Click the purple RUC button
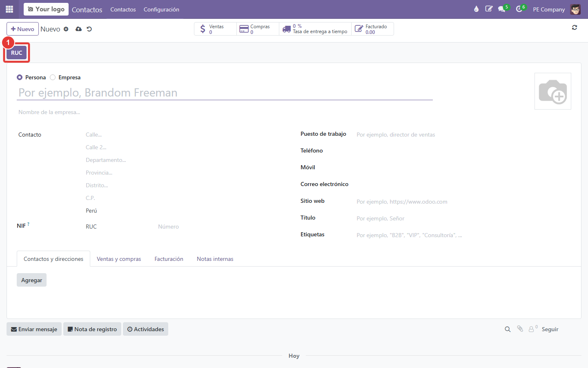Viewport: 588px width, 368px height. click(17, 53)
